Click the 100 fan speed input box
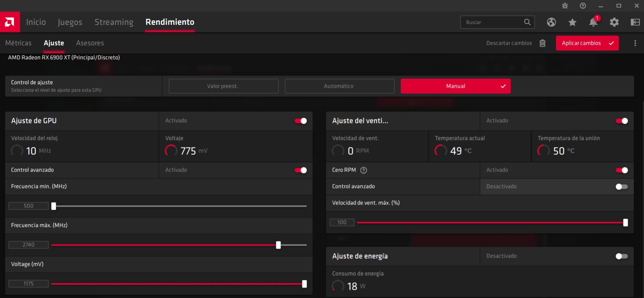Screen dimensions: 644x298 click(x=342, y=222)
